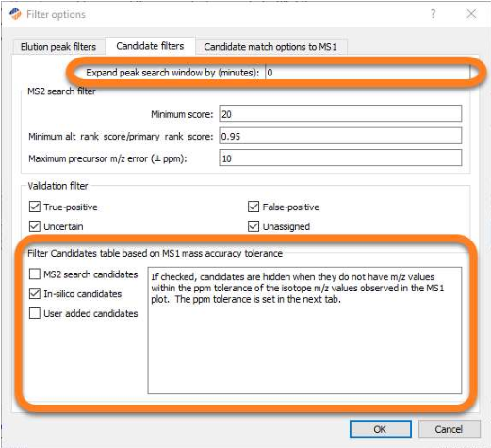Switch to the Elution peak filters tab
Screen dimensions: 491x448
coord(58,47)
